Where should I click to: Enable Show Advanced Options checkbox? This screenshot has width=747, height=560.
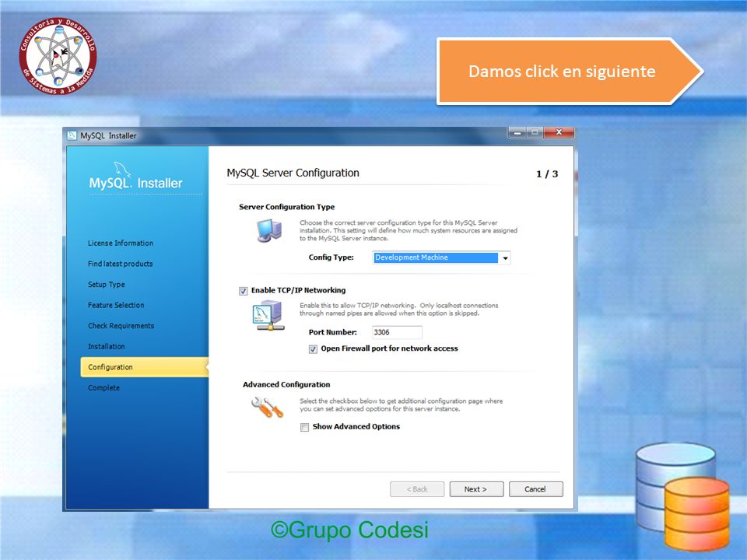tap(304, 427)
